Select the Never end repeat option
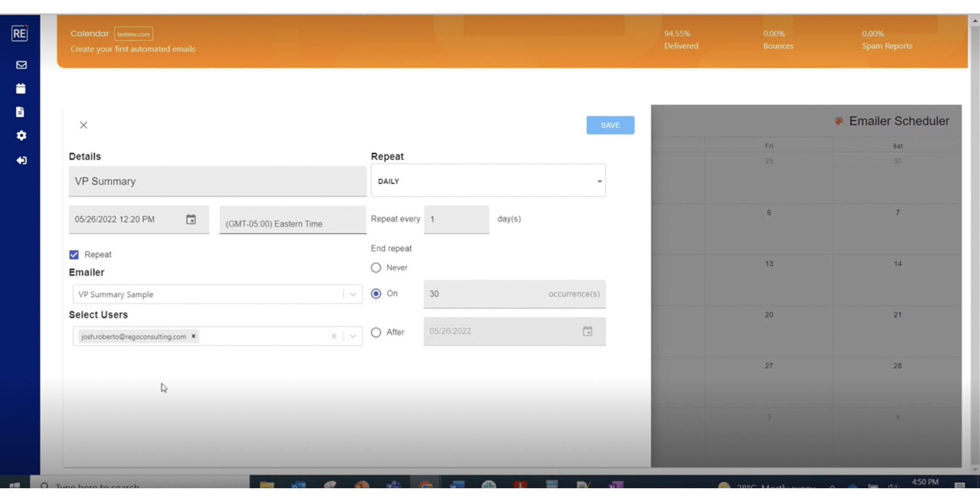Image resolution: width=980 pixels, height=502 pixels. [376, 267]
